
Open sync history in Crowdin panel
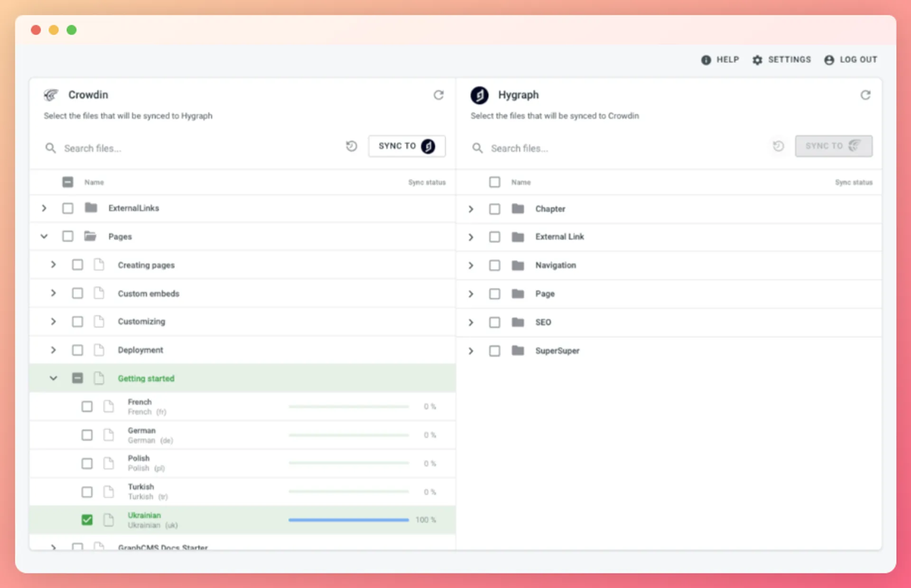(351, 146)
